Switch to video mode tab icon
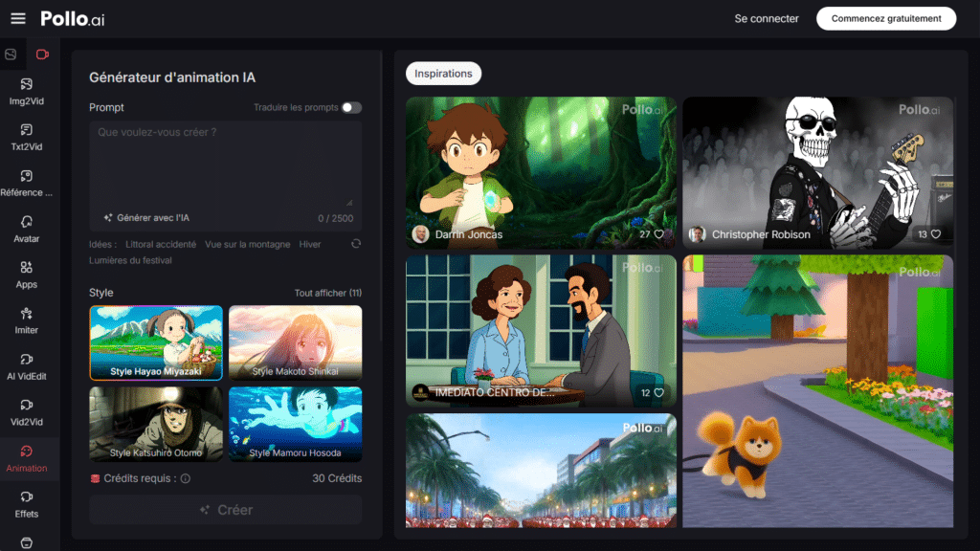Screen dimensions: 980x551 point(42,55)
